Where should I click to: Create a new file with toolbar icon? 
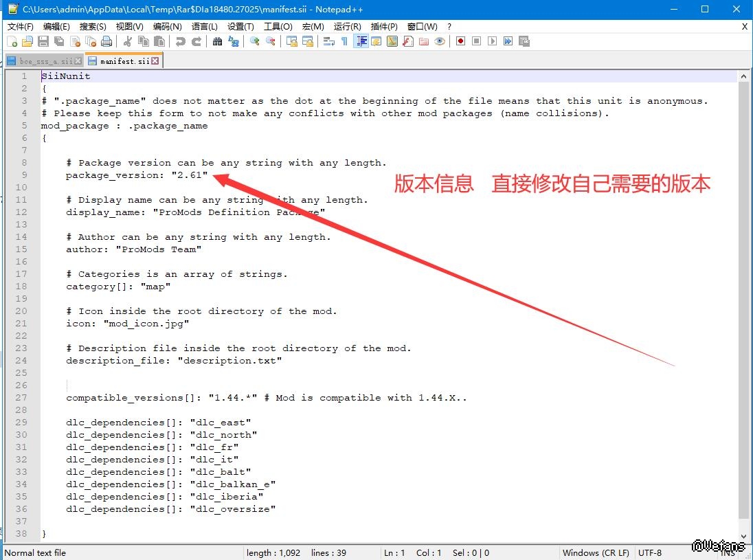12,41
